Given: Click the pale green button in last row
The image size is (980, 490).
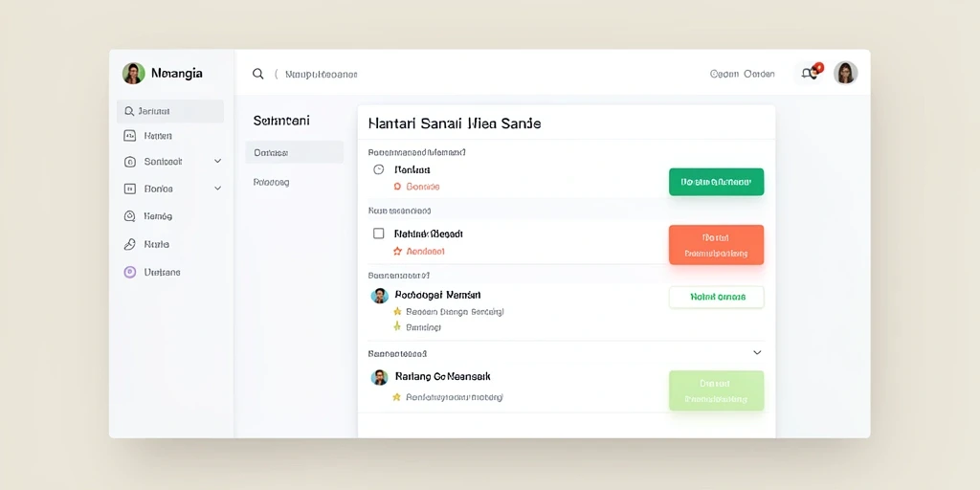Looking at the screenshot, I should (x=716, y=390).
